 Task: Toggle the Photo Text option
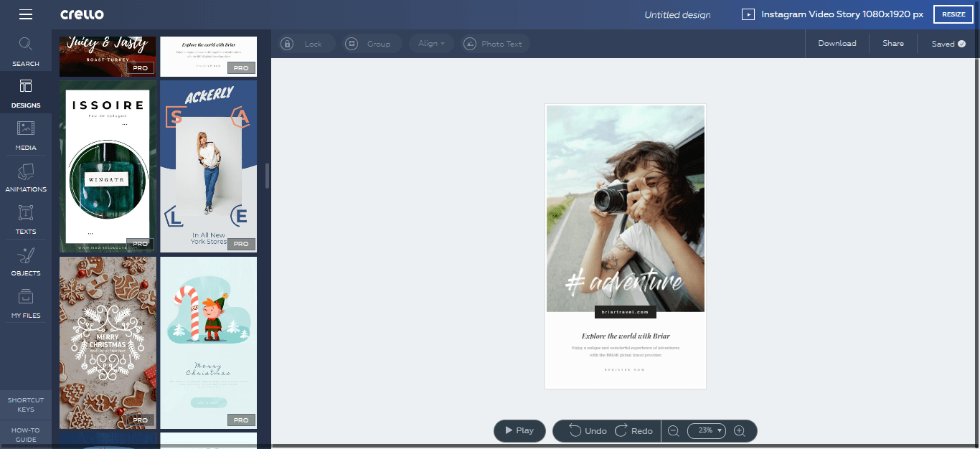[494, 43]
